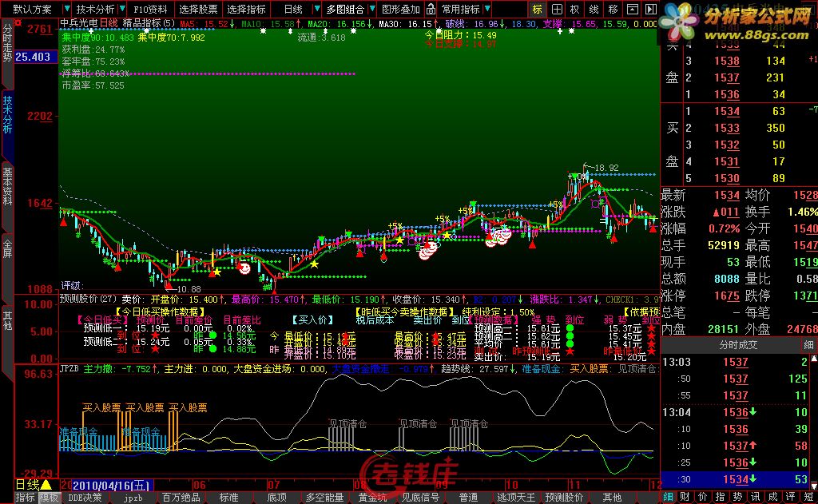The height and width of the screenshot is (504, 818).
Task: Select the 普通 indicator tab
Action: 468,498
